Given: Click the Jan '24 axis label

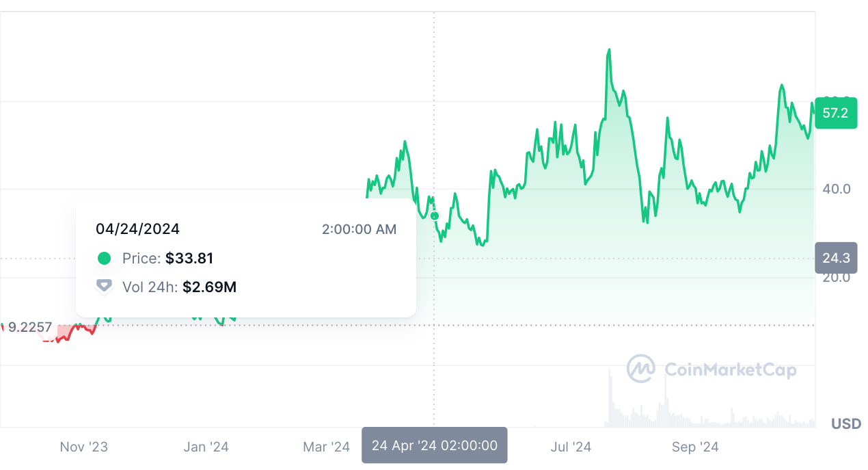Looking at the screenshot, I should pos(206,447).
